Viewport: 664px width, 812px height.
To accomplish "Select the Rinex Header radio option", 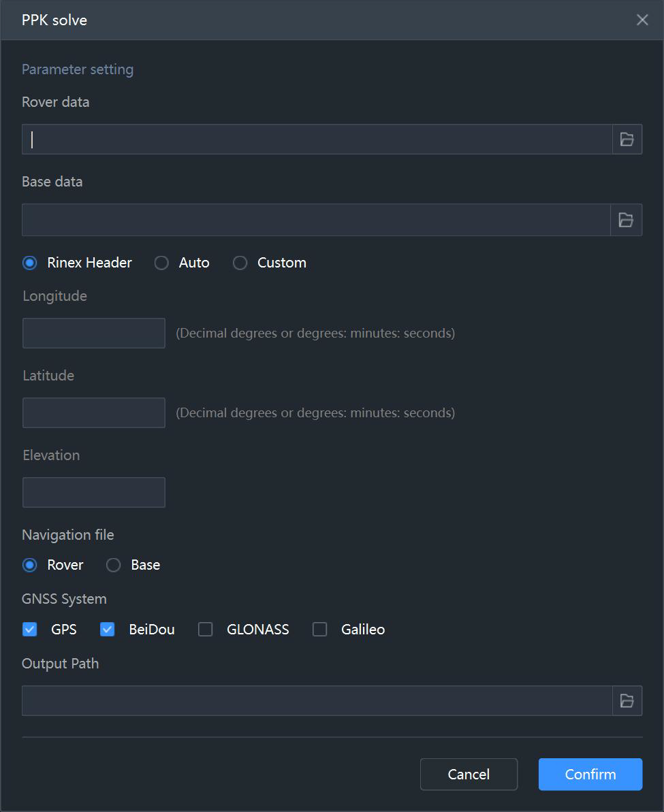I will click(x=30, y=263).
